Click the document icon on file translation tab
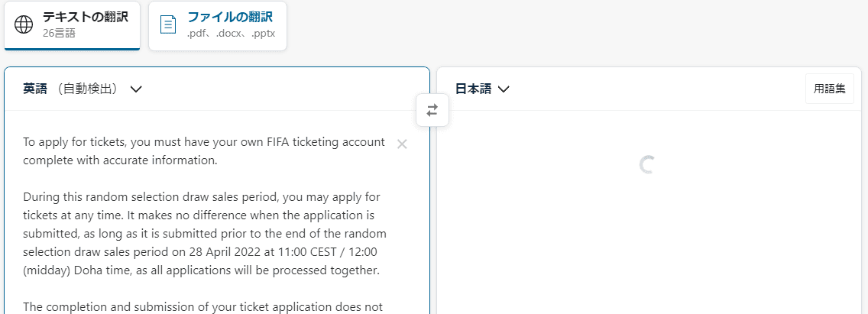 point(168,25)
